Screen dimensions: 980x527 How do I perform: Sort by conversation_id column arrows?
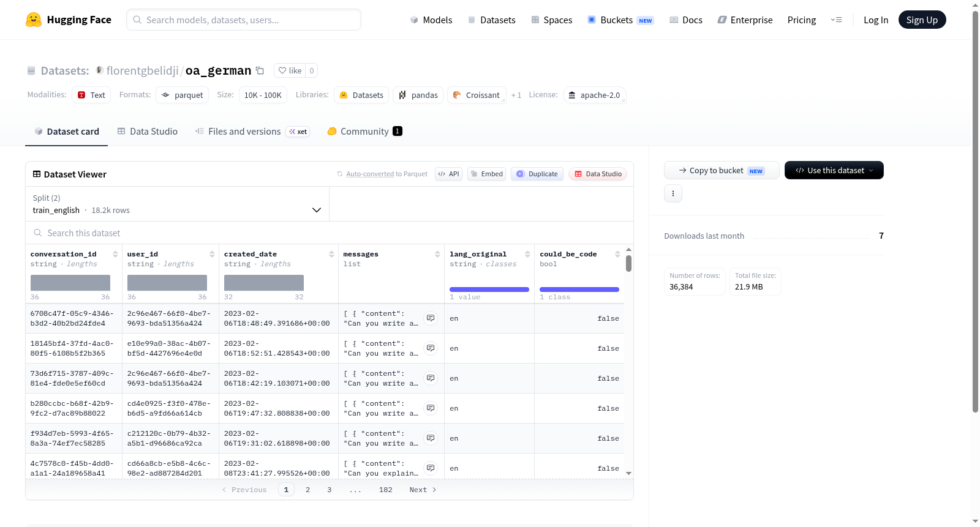click(115, 254)
